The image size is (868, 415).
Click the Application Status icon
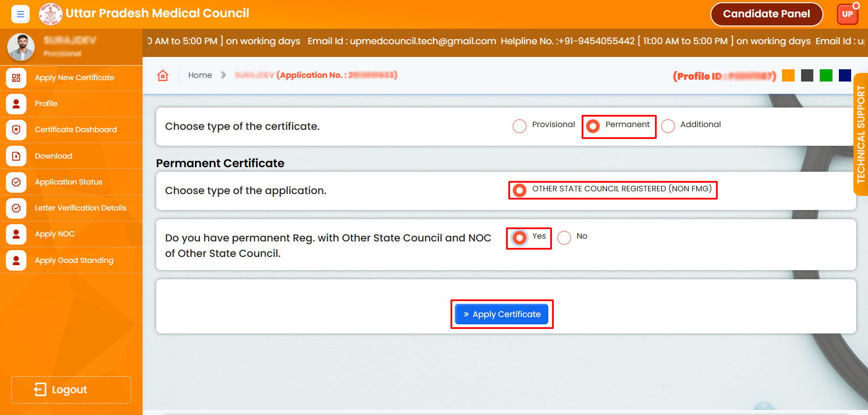pos(16,182)
